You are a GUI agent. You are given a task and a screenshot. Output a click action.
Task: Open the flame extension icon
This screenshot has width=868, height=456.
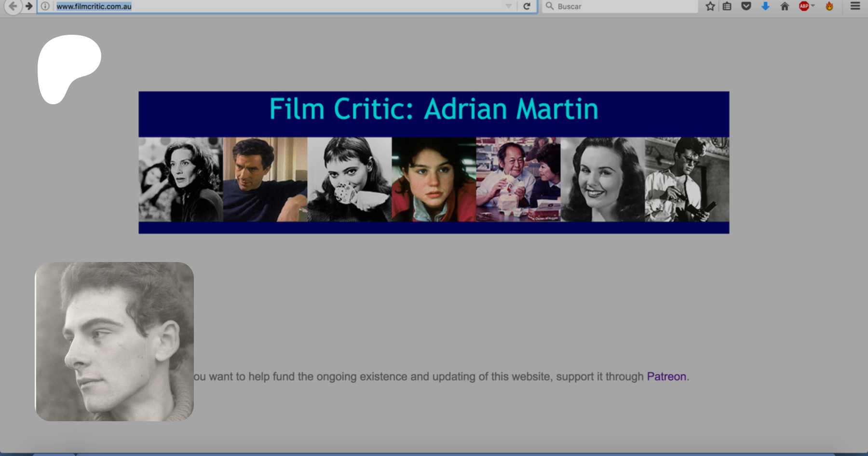point(829,6)
